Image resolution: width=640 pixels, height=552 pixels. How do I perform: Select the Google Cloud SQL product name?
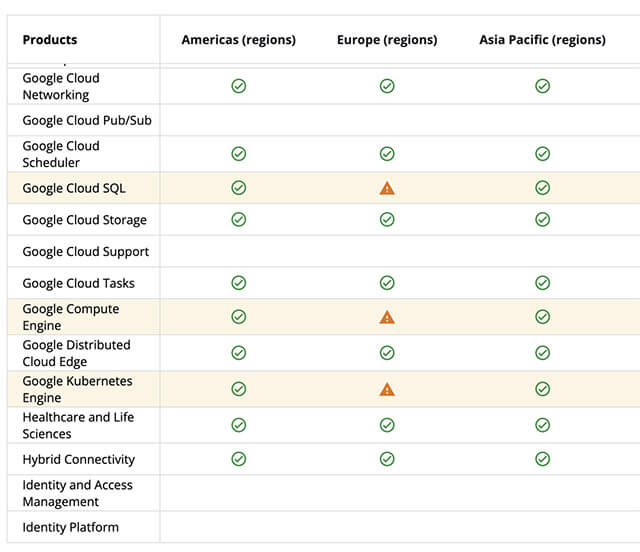coord(74,188)
